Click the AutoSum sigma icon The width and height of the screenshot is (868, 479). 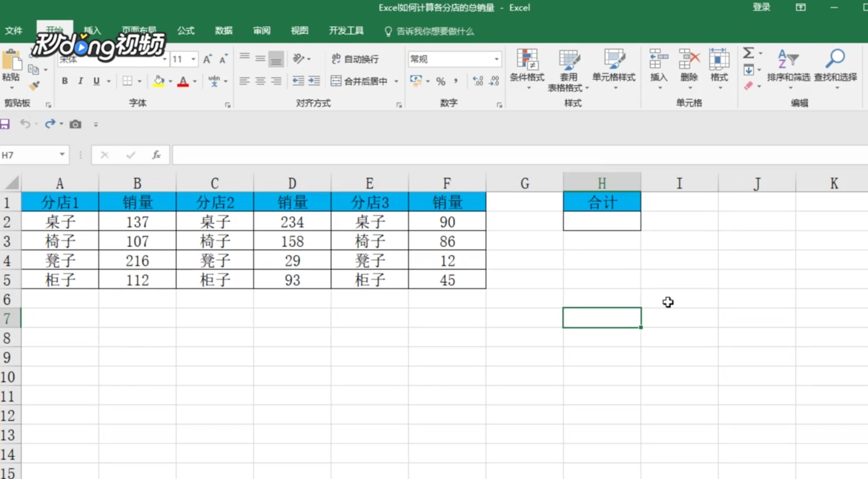coord(749,53)
